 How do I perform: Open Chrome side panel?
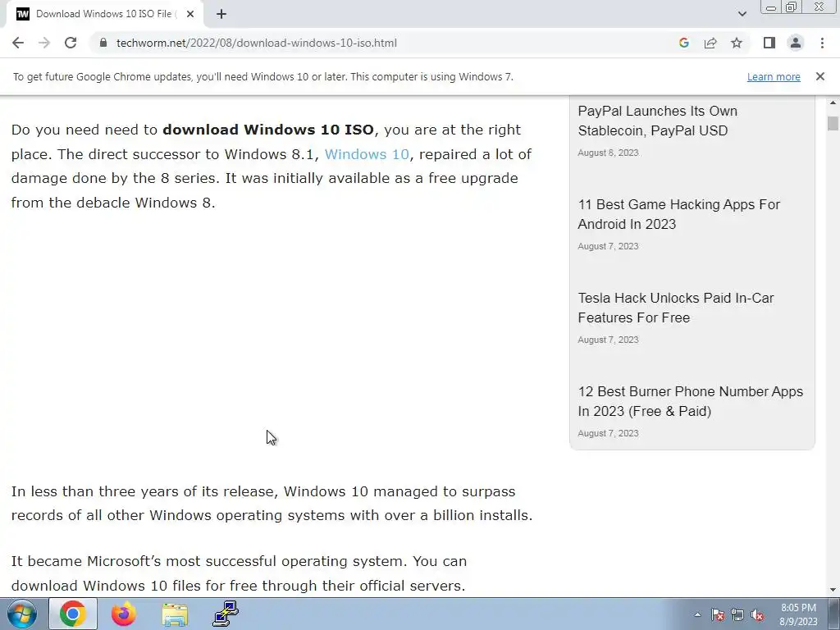point(769,43)
